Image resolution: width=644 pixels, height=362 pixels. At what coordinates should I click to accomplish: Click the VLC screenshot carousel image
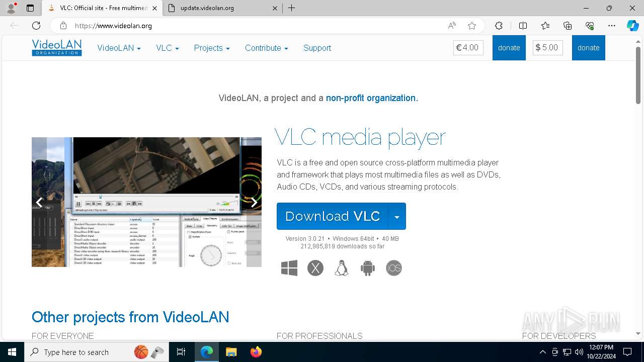(x=146, y=202)
